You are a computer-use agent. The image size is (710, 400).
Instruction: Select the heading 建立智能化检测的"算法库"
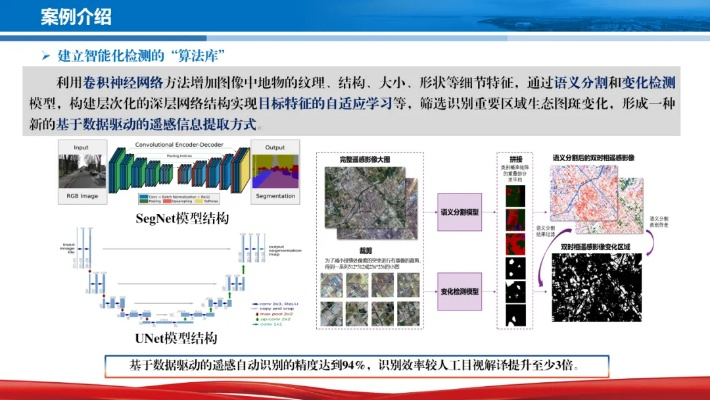[141, 56]
